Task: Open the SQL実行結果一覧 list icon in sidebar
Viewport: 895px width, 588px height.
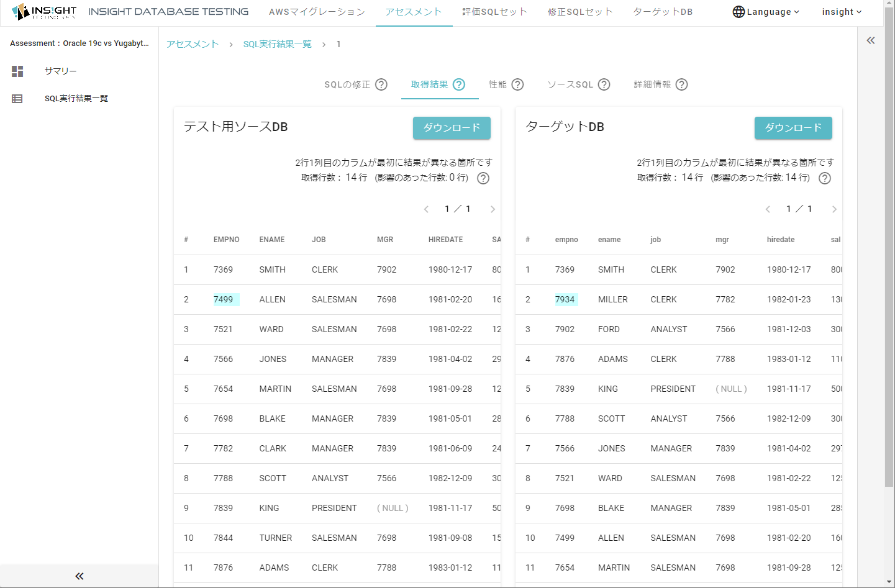Action: click(x=17, y=99)
